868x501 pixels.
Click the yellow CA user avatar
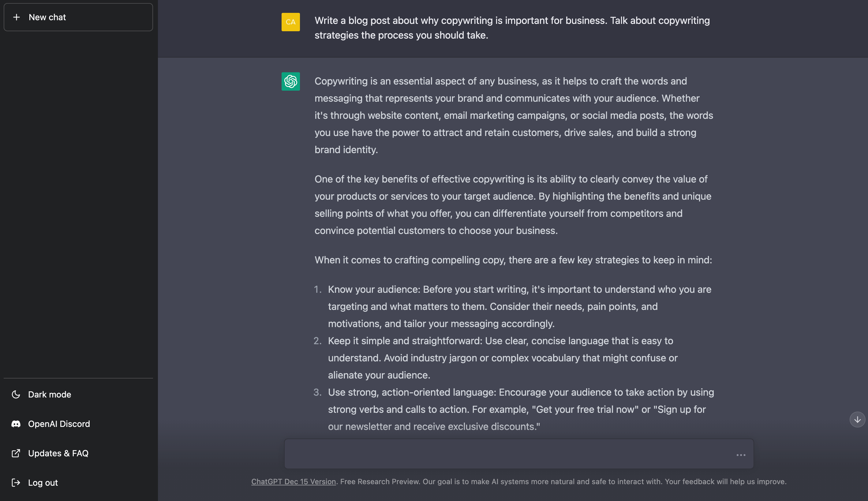click(290, 22)
